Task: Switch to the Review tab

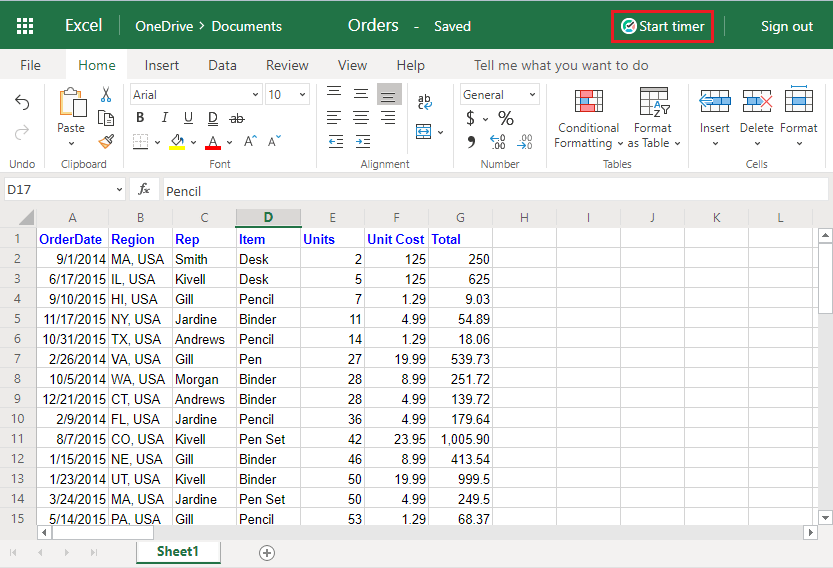Action: pos(287,65)
